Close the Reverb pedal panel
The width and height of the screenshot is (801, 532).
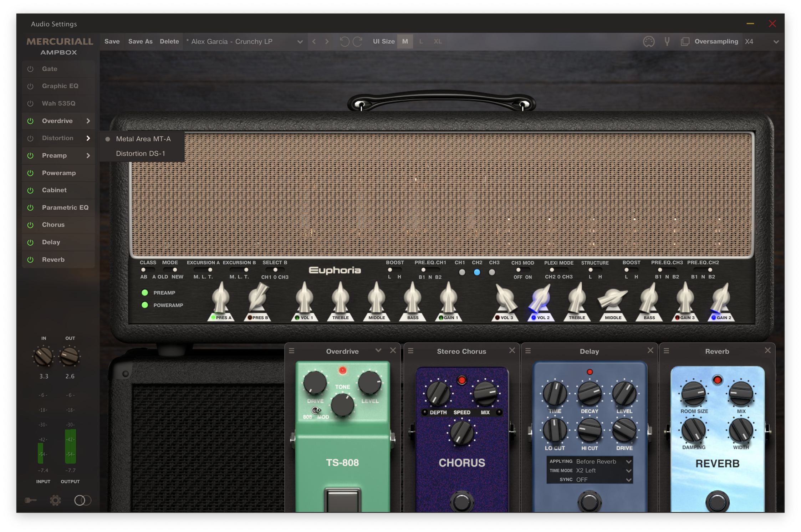(767, 351)
